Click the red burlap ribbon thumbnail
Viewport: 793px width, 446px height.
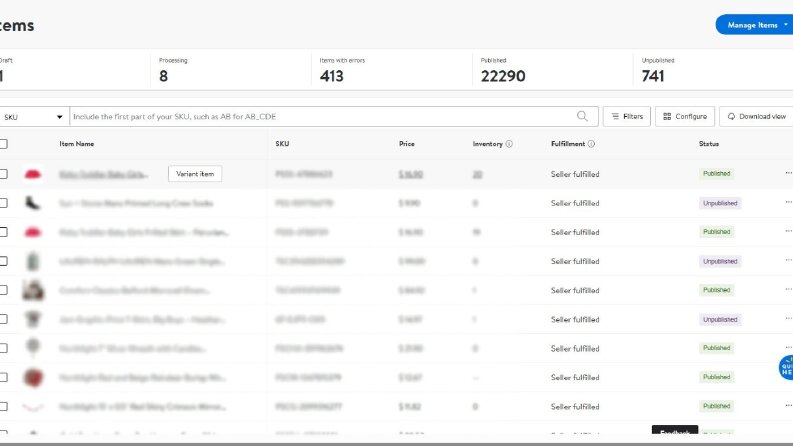33,378
